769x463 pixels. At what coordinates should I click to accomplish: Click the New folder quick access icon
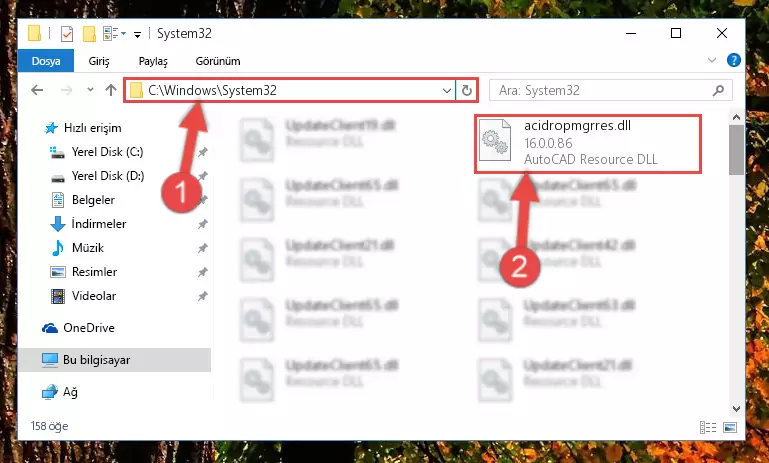click(x=89, y=34)
